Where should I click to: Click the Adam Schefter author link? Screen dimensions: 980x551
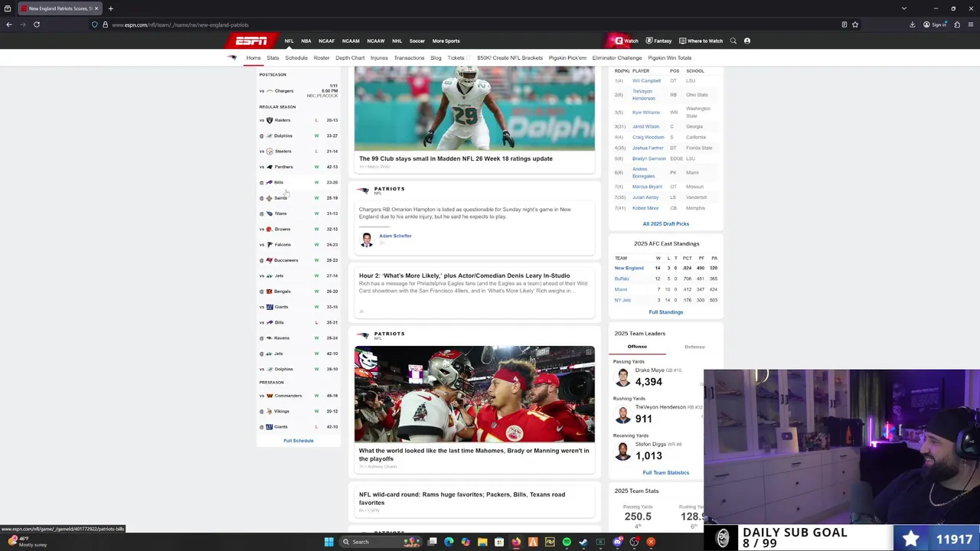[x=395, y=236]
